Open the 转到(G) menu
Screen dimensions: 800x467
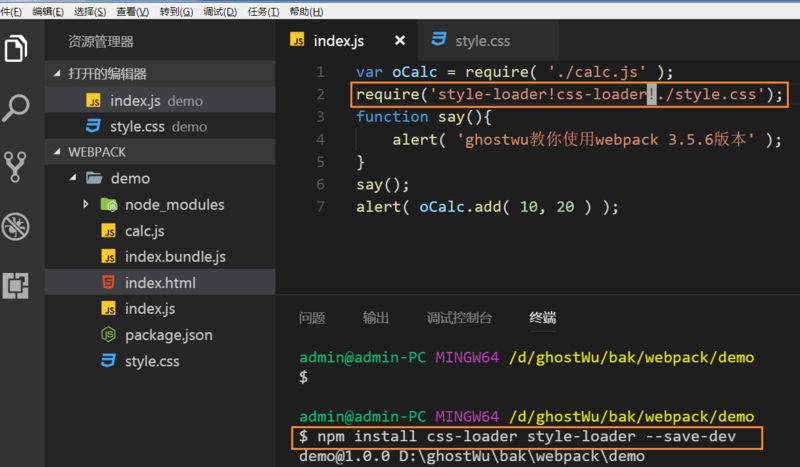(x=176, y=11)
